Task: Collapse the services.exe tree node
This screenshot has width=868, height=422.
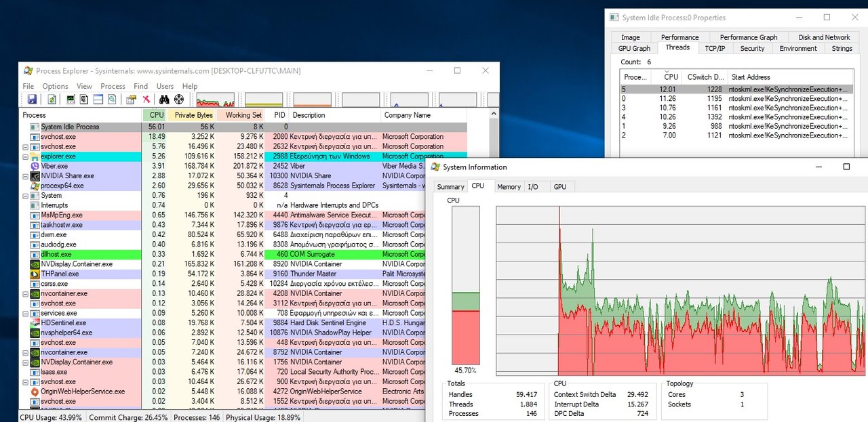Action: [26, 314]
